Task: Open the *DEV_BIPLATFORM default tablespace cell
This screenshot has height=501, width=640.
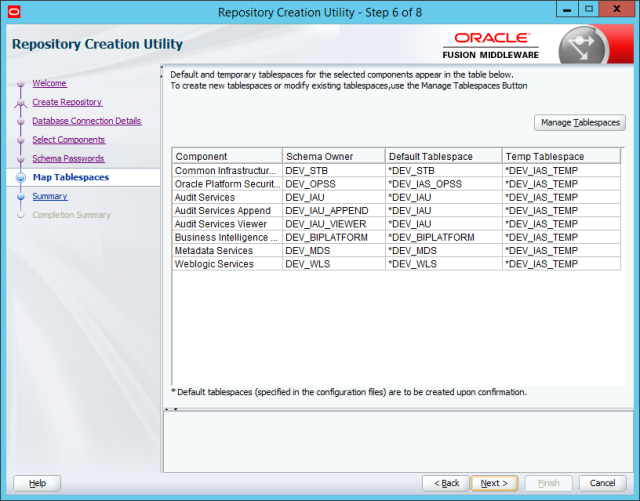Action: pos(444,238)
